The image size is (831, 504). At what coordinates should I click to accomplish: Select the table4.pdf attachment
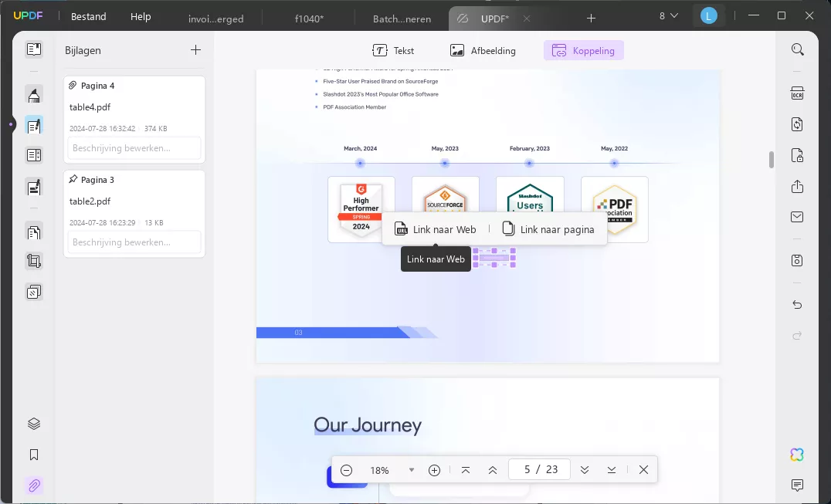(x=90, y=107)
